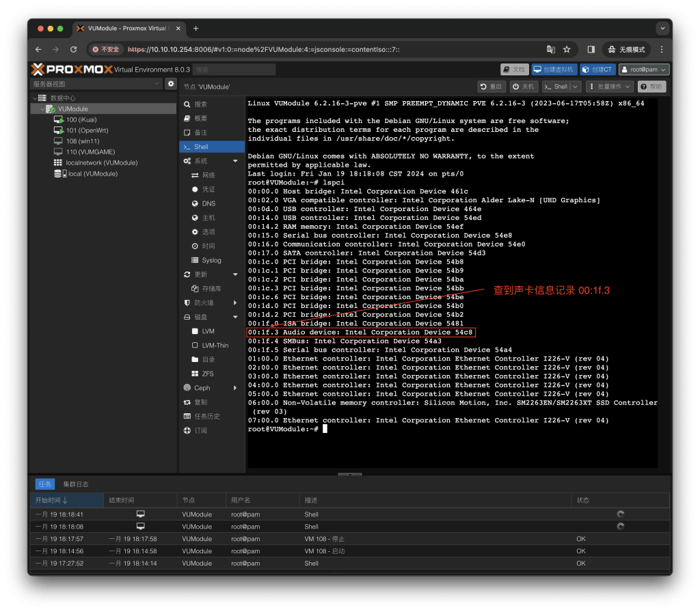Open the local (VUModule) storage
Viewport: 700px width, 612px height.
[92, 174]
